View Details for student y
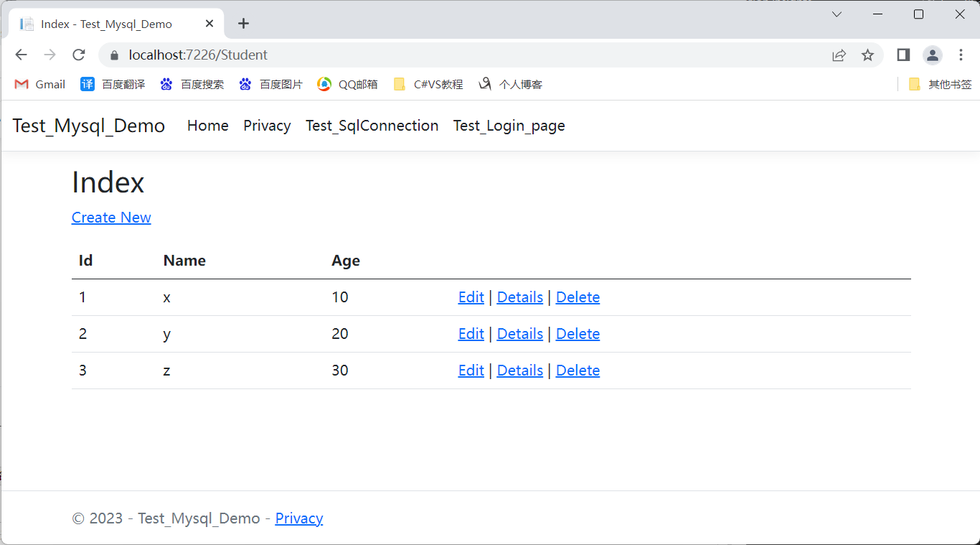Screen dimensions: 980x545 tap(519, 334)
